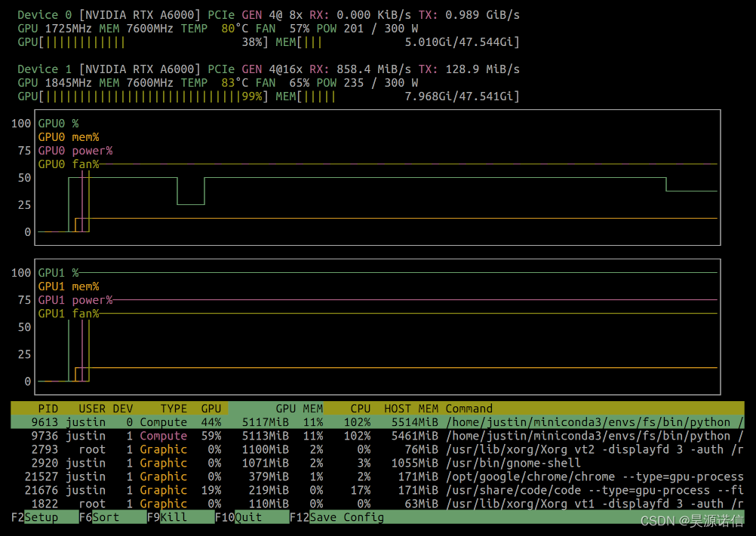The height and width of the screenshot is (536, 756).
Task: Select gnome-shell process PID 2920
Action: (377, 463)
